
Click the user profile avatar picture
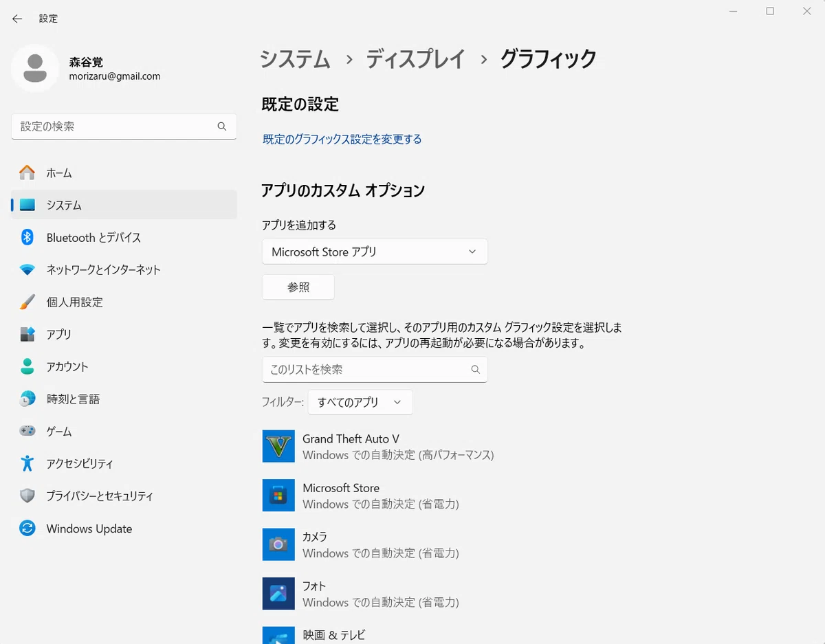[x=35, y=68]
